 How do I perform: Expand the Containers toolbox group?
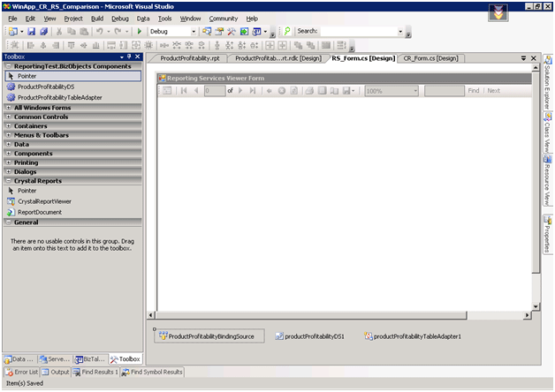[9, 126]
